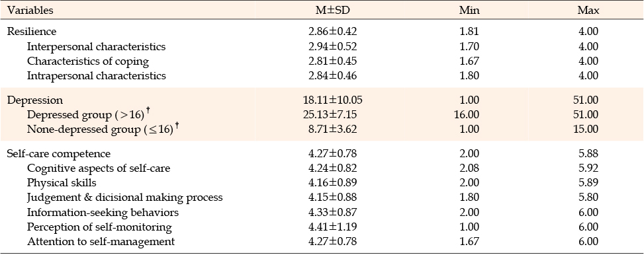Select the Physical skills row label
The width and height of the screenshot is (644, 255).
pyautogui.click(x=62, y=183)
